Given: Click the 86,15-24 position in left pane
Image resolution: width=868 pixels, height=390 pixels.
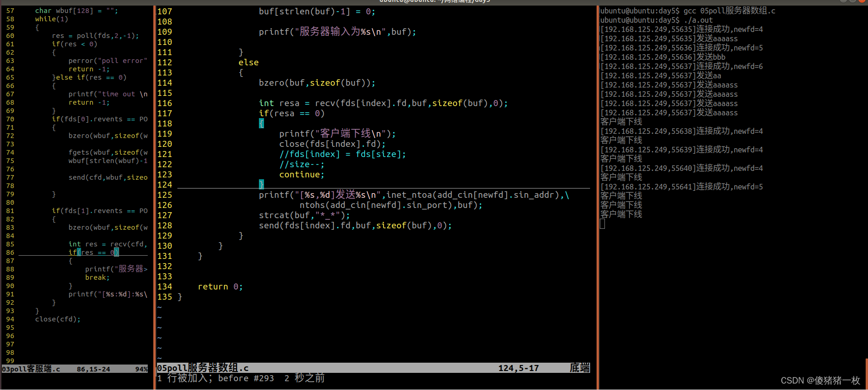Looking at the screenshot, I should [94, 369].
